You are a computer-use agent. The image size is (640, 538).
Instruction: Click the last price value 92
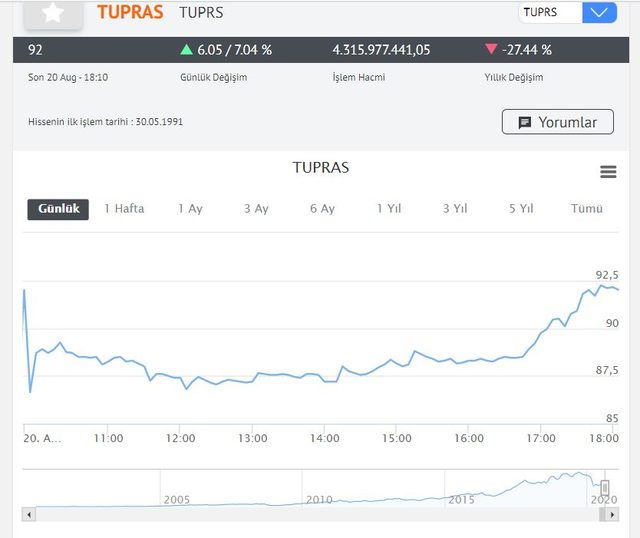tap(35, 50)
